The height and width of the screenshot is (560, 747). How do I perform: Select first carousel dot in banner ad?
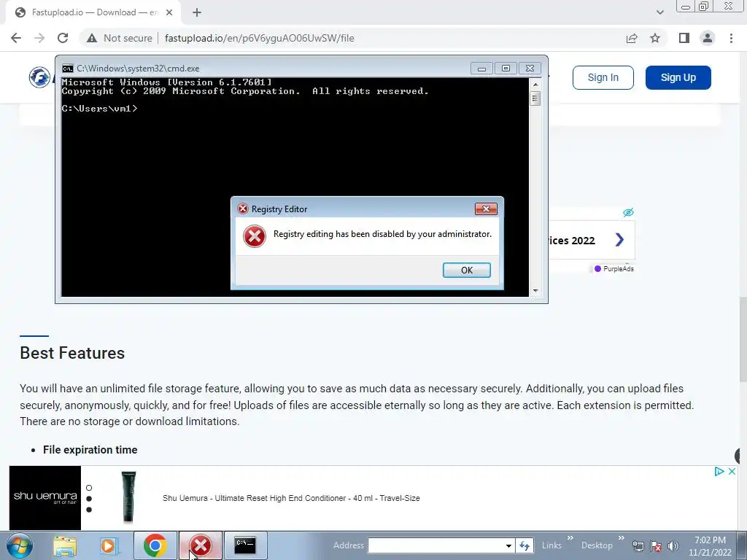coord(89,488)
